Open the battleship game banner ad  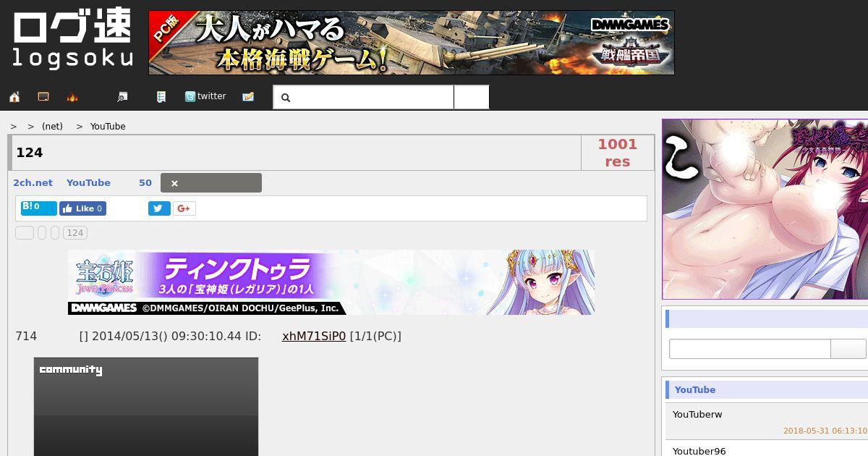412,43
